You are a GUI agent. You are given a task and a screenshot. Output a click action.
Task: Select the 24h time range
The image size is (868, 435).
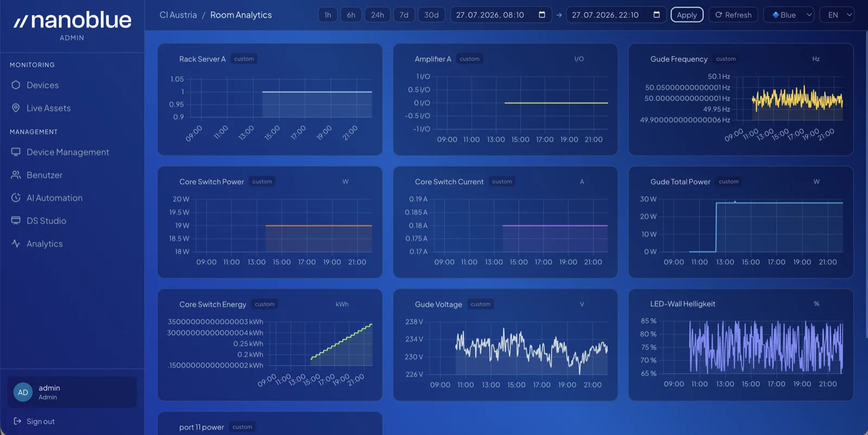coord(378,15)
